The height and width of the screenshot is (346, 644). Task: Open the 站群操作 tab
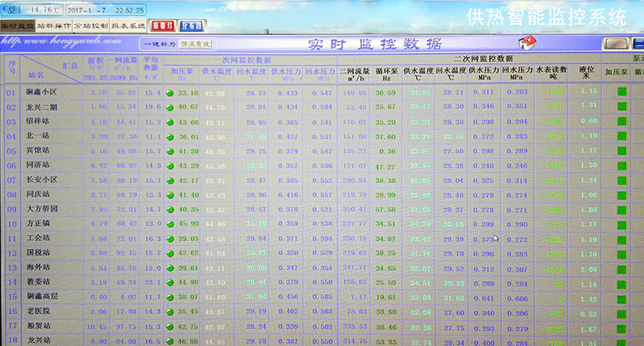coord(54,25)
